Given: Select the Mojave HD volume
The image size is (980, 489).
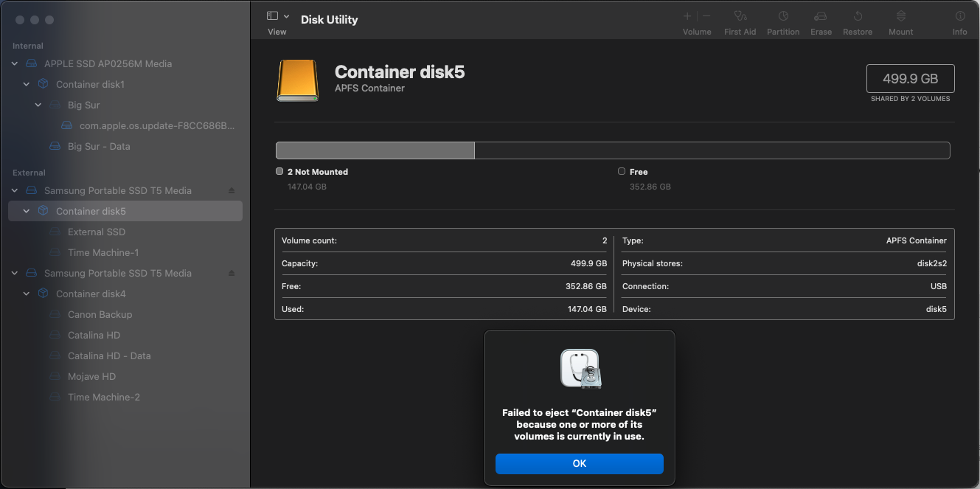Looking at the screenshot, I should tap(125, 376).
